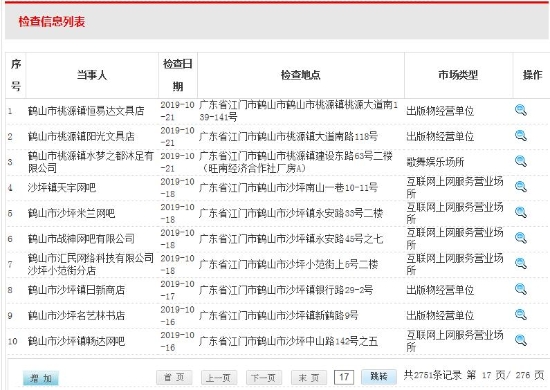
Task: Click the 序号 column header
Action: coord(16,75)
